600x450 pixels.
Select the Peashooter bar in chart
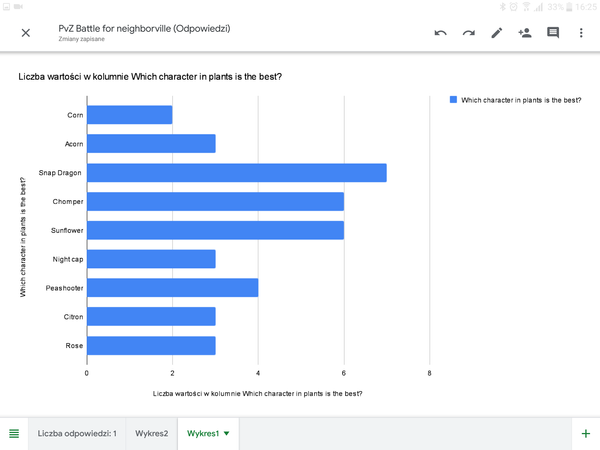click(x=172, y=288)
